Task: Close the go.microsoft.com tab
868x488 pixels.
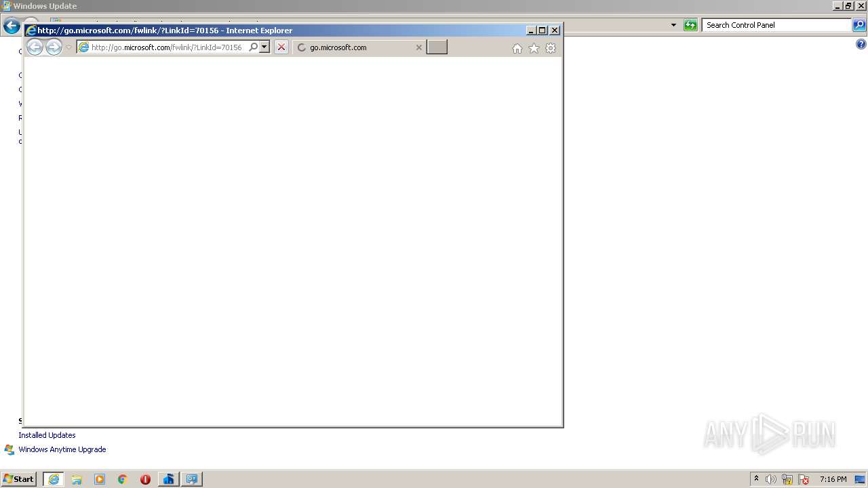Action: (x=418, y=47)
